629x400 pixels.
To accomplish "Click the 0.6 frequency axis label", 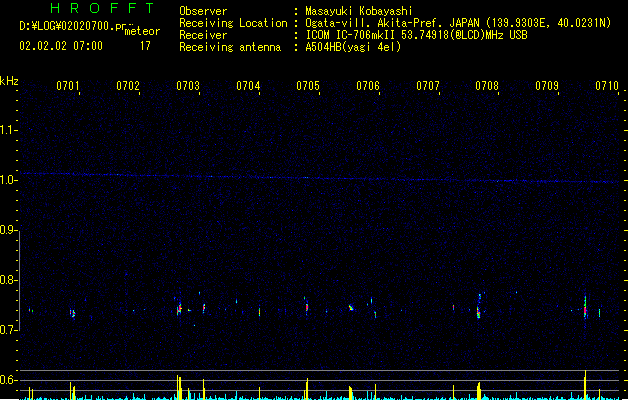I will (8, 380).
